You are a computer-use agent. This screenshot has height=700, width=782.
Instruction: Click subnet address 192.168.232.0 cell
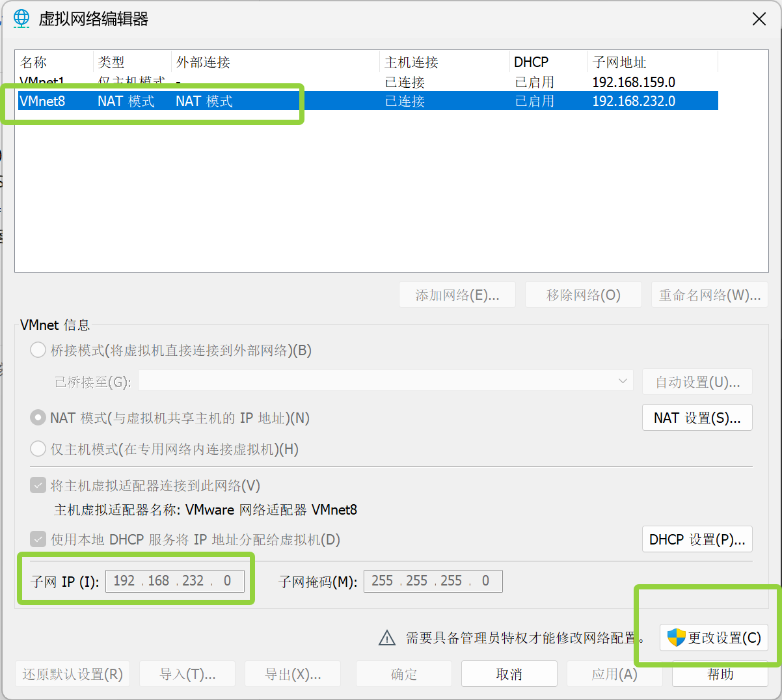[x=634, y=101]
